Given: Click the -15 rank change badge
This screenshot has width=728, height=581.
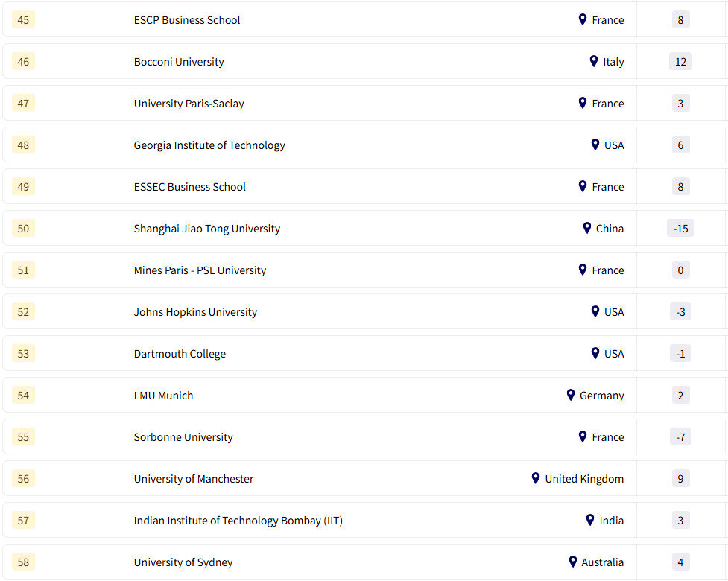Looking at the screenshot, I should [680, 229].
